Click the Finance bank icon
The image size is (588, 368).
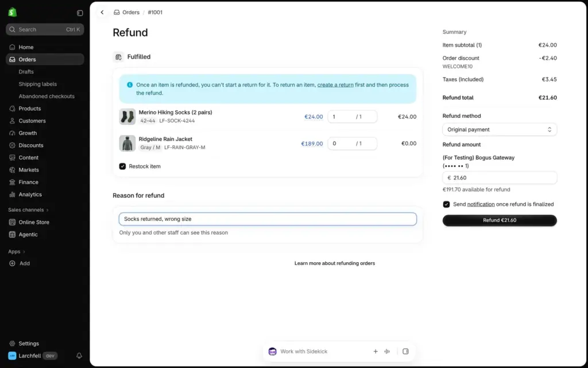tap(13, 182)
